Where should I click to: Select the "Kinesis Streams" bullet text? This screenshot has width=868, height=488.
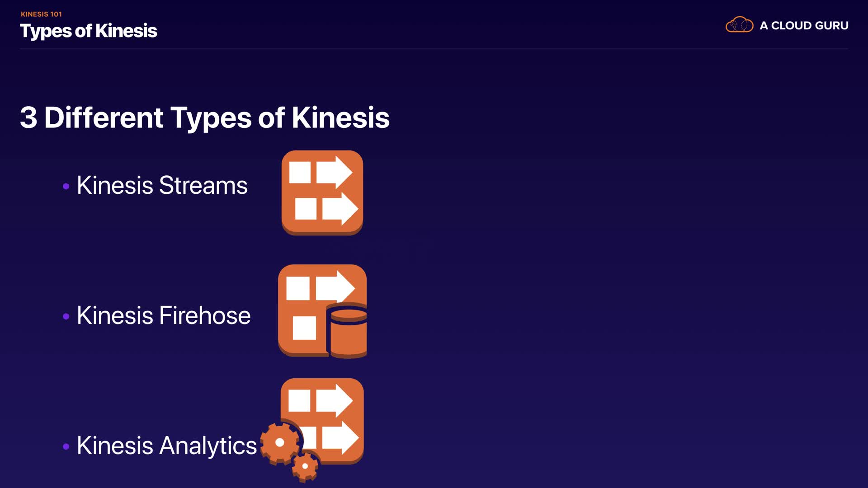(x=162, y=185)
